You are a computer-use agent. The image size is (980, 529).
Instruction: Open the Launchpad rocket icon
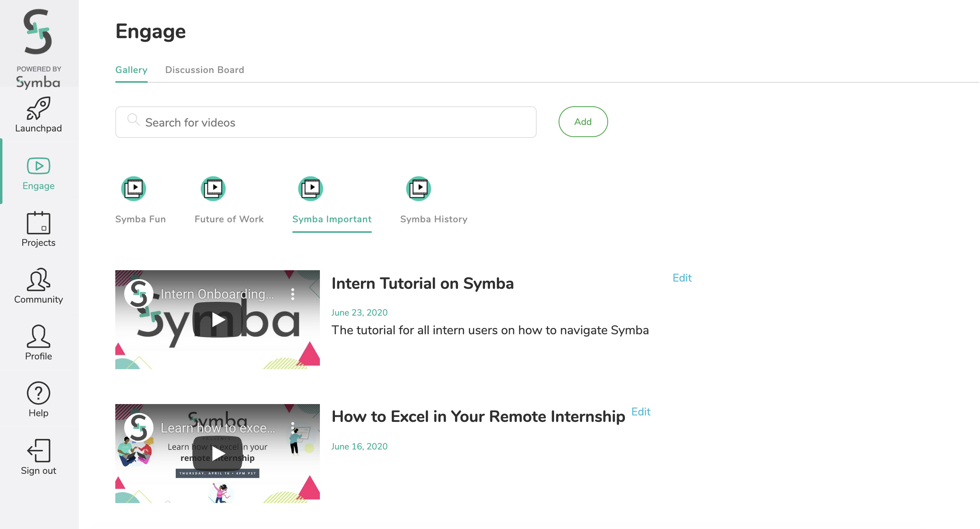39,108
